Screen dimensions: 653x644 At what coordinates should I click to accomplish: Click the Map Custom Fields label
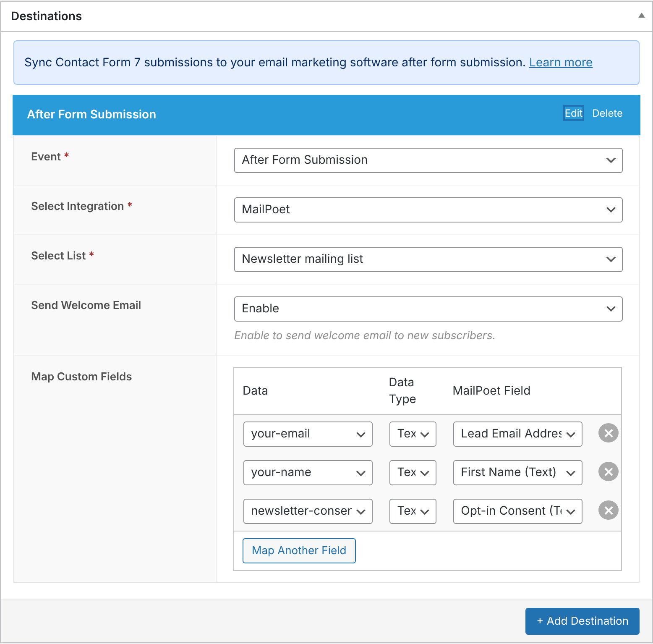click(x=81, y=377)
